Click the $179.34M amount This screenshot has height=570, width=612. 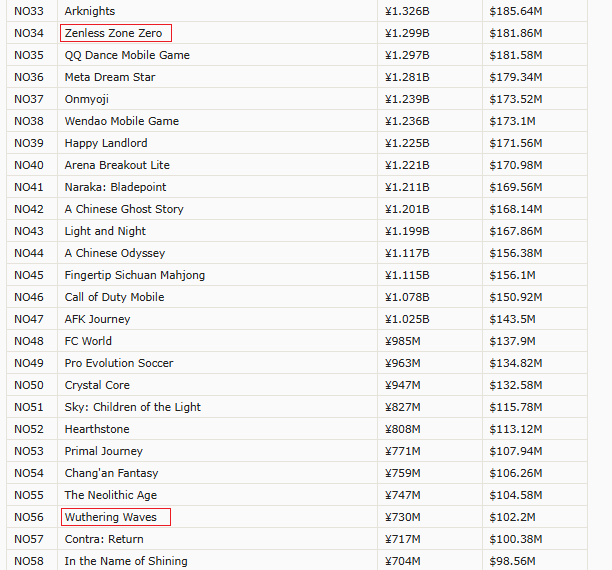tap(516, 77)
